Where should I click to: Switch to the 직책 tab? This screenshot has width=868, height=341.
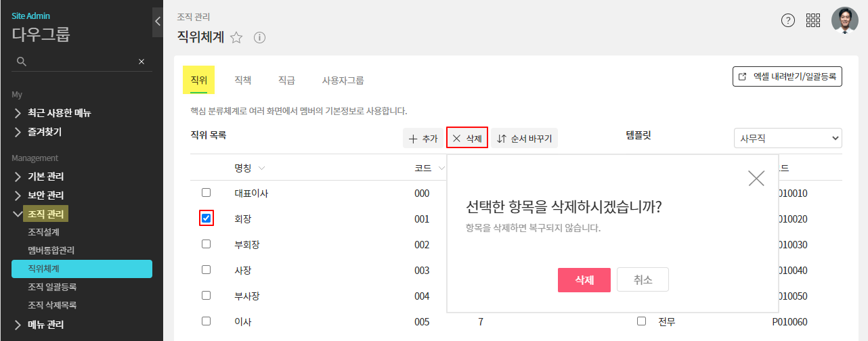[x=242, y=80]
